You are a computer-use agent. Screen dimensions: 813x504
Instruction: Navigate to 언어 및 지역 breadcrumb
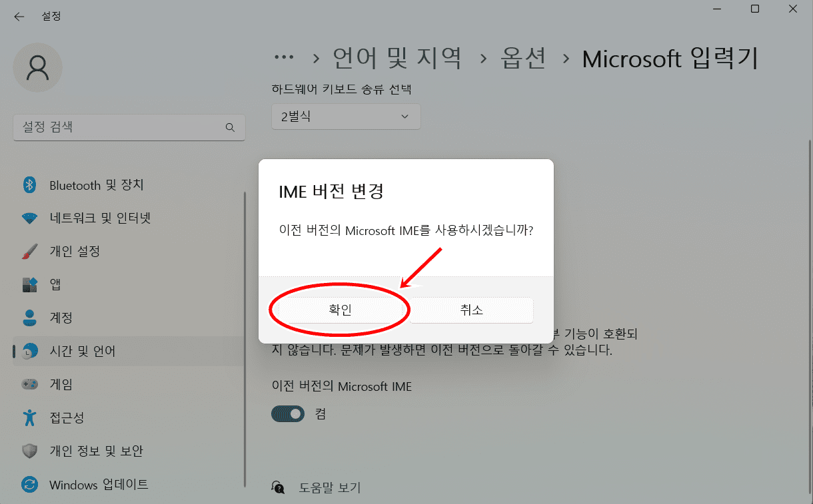(397, 59)
